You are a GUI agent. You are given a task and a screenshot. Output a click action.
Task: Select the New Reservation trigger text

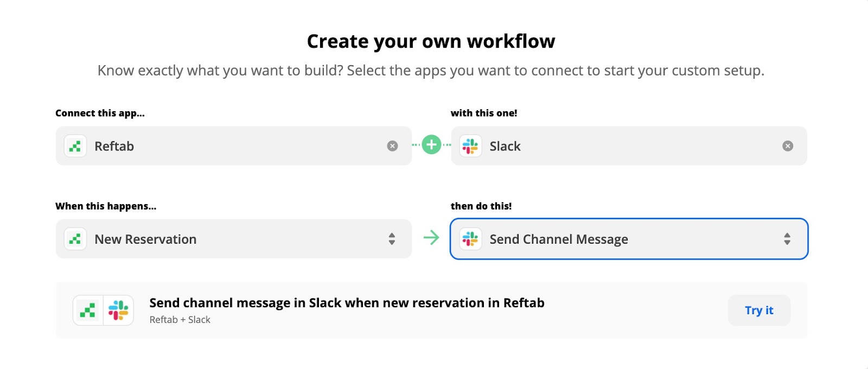point(145,239)
